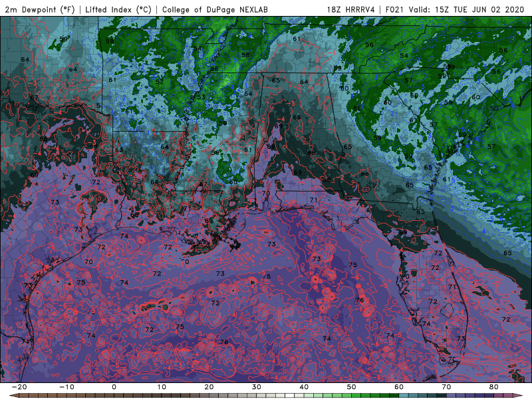
Task: Click the '60' tick label on the color scale
Action: tap(399, 387)
